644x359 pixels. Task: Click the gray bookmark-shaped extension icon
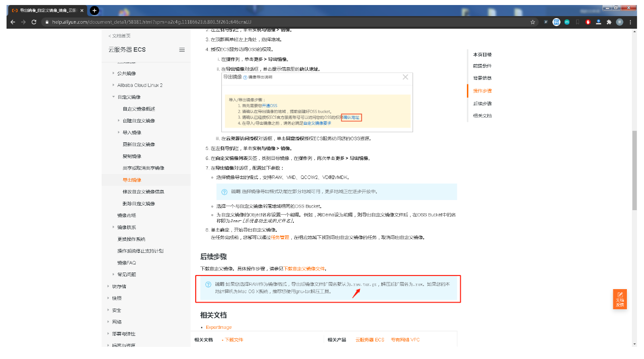pos(578,22)
